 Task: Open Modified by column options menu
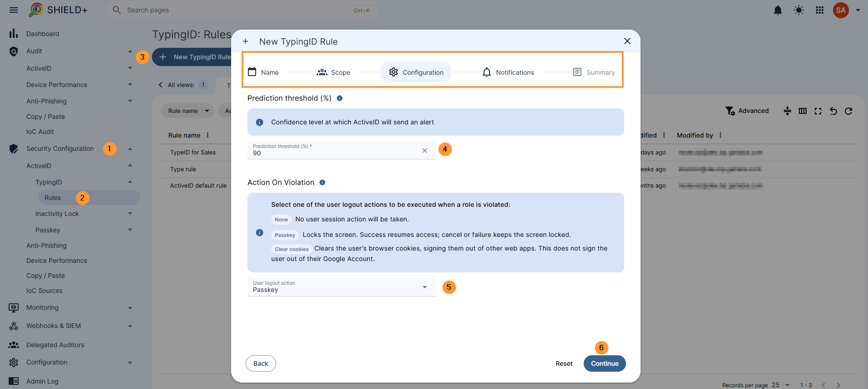point(721,135)
